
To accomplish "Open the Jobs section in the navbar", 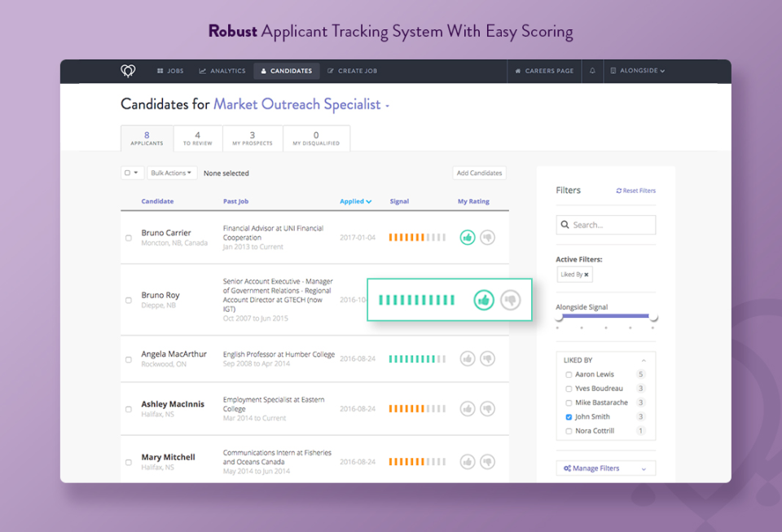I will [169, 70].
